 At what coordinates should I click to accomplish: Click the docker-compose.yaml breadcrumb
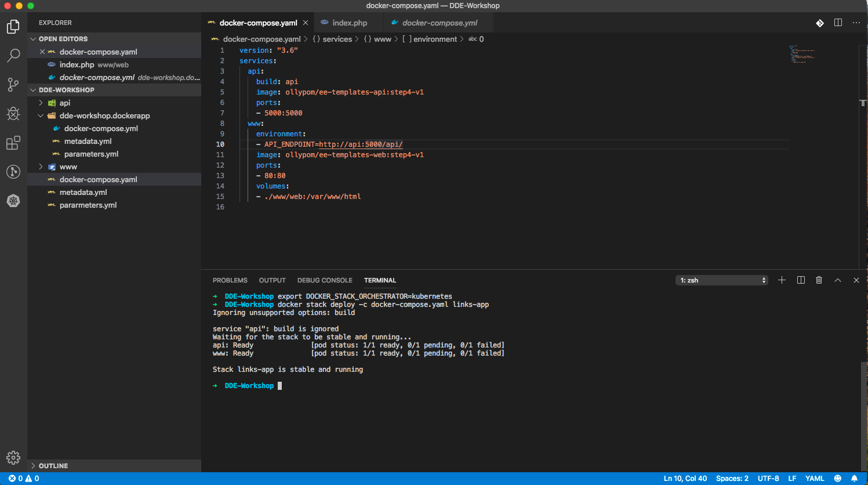(x=256, y=39)
